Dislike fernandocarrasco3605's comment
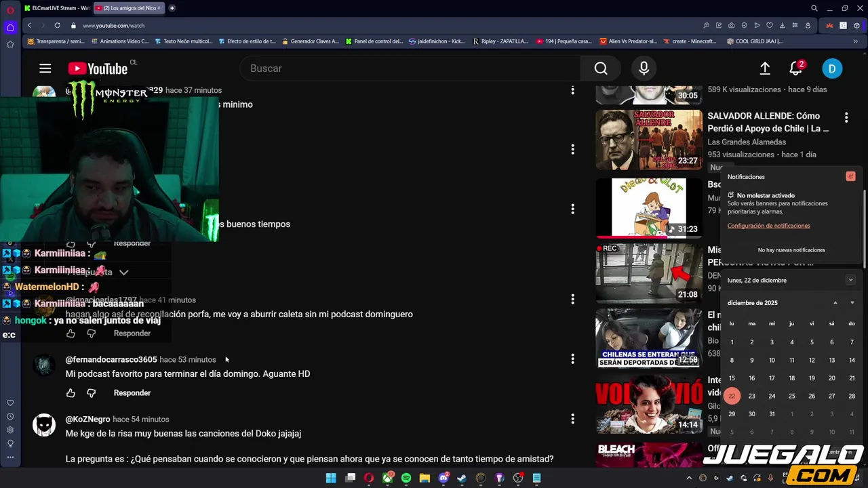 tap(92, 393)
